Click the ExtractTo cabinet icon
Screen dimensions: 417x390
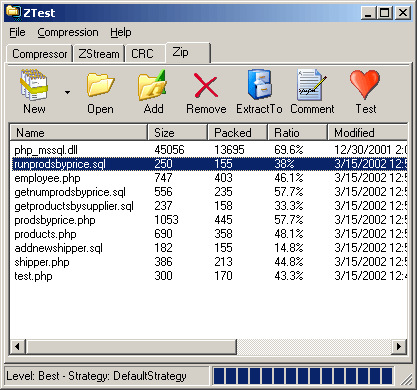pos(259,85)
